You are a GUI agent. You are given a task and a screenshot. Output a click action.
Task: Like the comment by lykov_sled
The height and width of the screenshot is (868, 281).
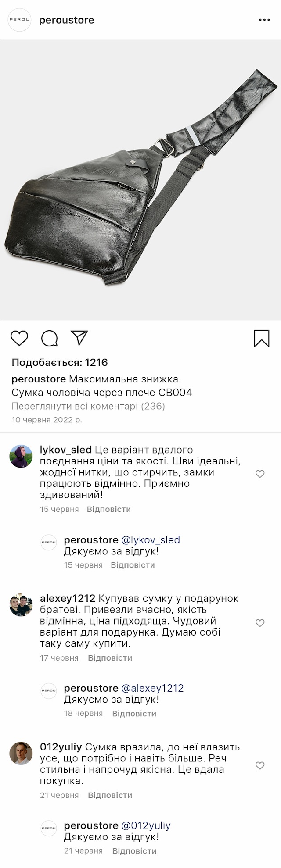point(260,474)
